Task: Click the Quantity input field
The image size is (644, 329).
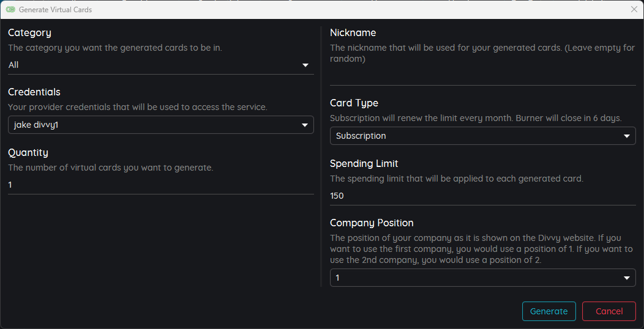Action: click(x=161, y=185)
